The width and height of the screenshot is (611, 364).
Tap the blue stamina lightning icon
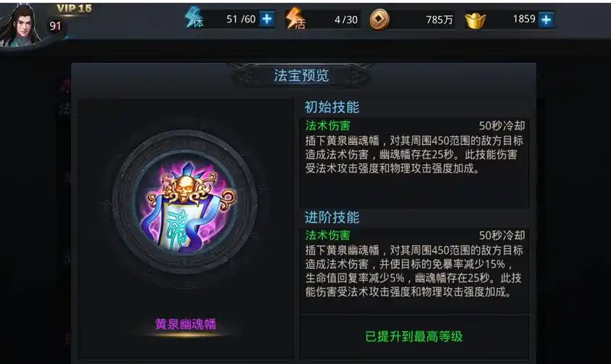click(x=194, y=18)
